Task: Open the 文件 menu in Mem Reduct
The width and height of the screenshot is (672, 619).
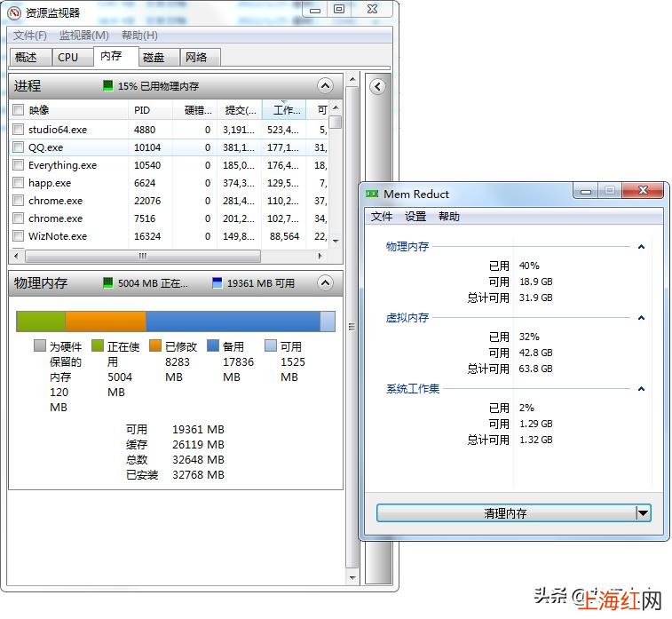Action: pyautogui.click(x=382, y=216)
